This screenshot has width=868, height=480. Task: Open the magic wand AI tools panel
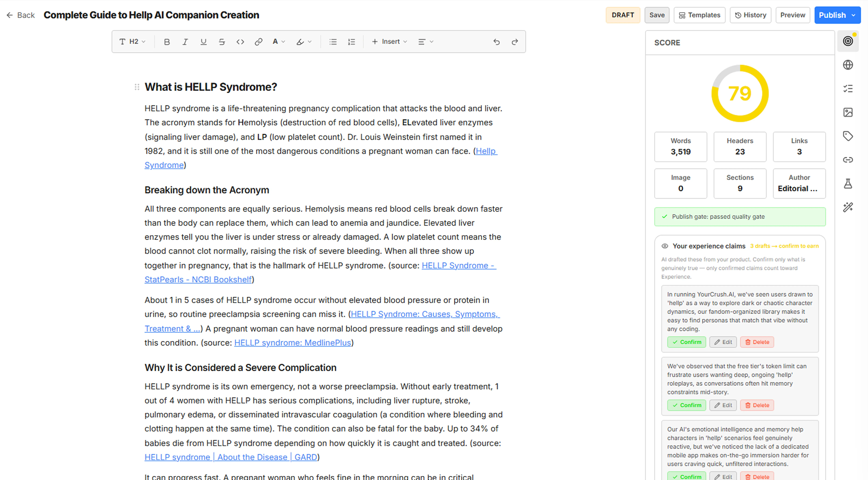(x=848, y=207)
